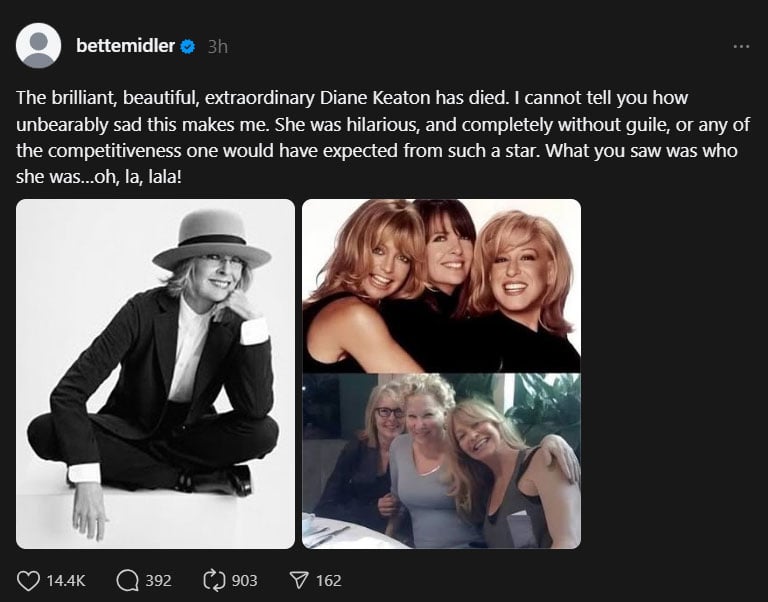View the 14.4K likes count
The width and height of the screenshot is (768, 602).
tap(65, 580)
